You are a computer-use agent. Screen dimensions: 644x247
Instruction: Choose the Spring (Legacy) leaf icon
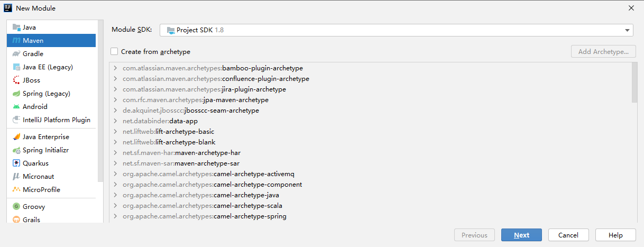coord(16,94)
